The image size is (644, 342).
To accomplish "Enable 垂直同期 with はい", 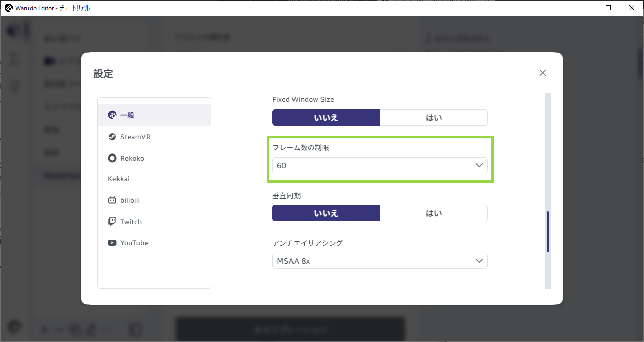I will 434,213.
